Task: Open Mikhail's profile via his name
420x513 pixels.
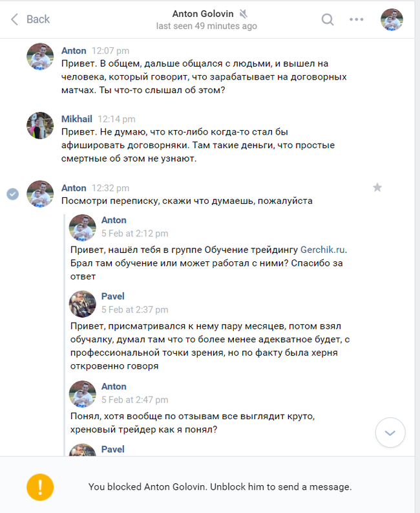Action: tap(77, 119)
